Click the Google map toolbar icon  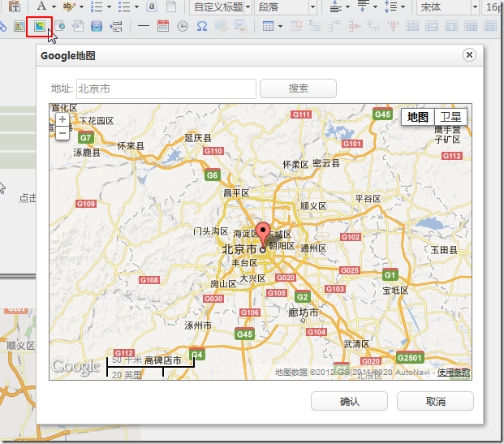click(x=39, y=26)
